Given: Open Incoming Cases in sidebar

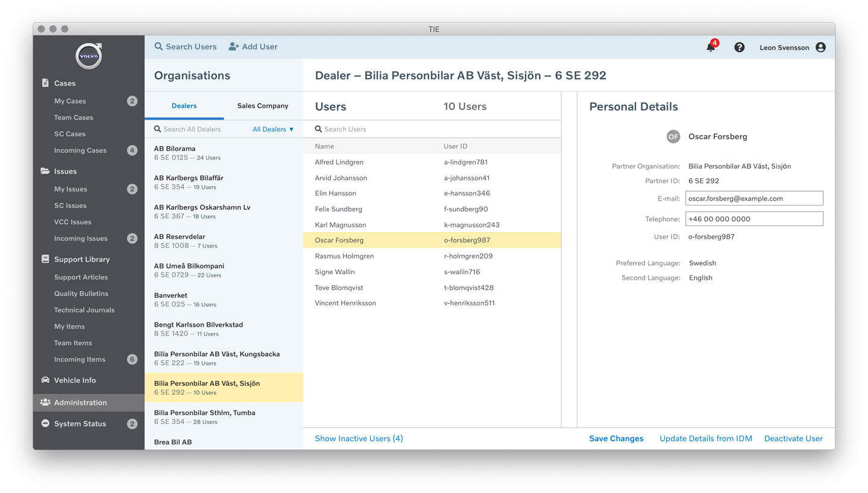Looking at the screenshot, I should [80, 151].
